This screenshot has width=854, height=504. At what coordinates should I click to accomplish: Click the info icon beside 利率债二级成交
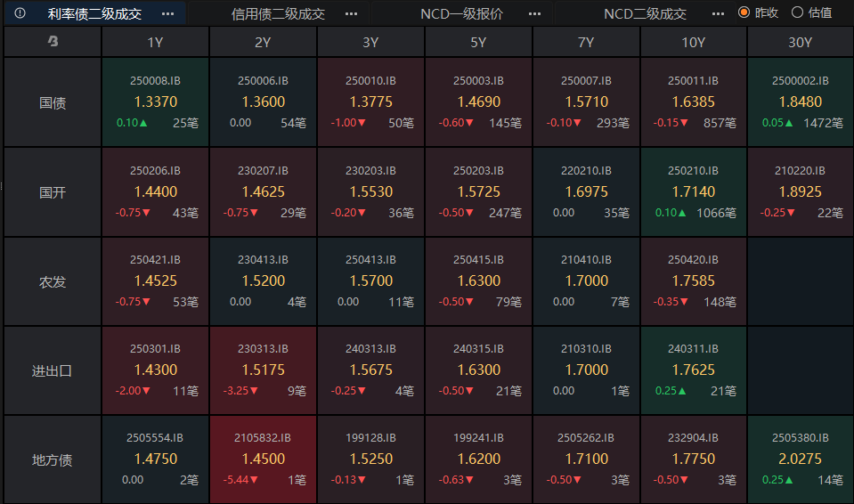(x=20, y=13)
